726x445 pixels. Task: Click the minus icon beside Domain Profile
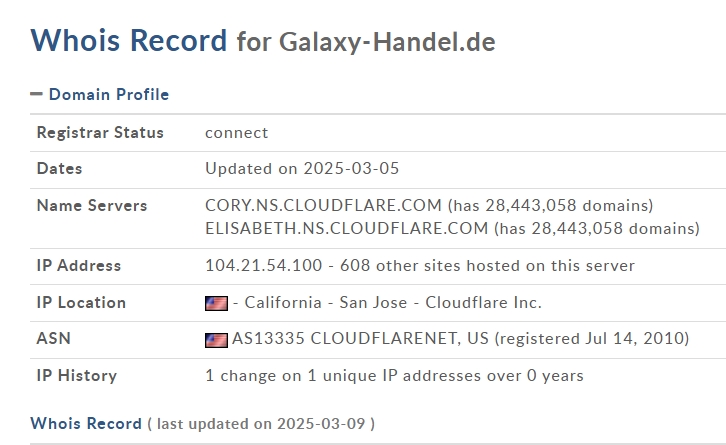[x=36, y=94]
